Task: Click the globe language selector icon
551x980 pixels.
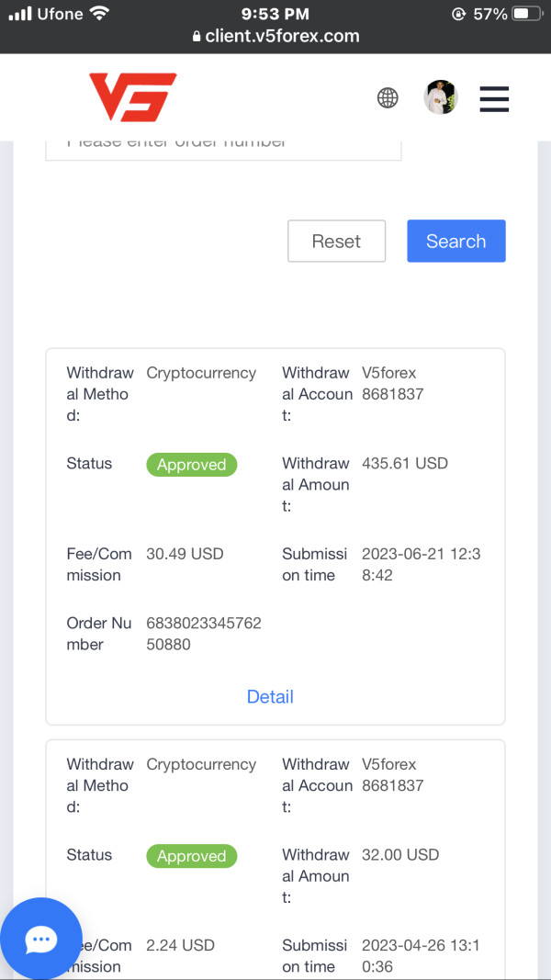Action: pos(388,98)
